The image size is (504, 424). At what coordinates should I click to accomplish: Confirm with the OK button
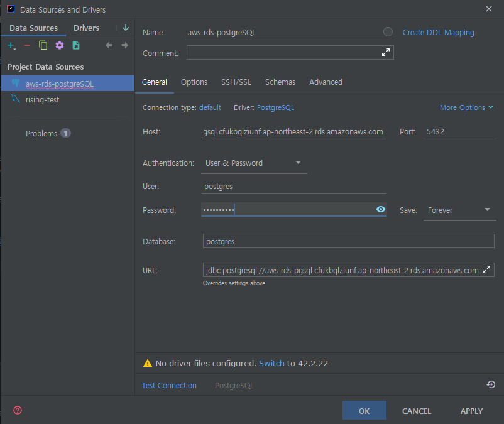[364, 410]
